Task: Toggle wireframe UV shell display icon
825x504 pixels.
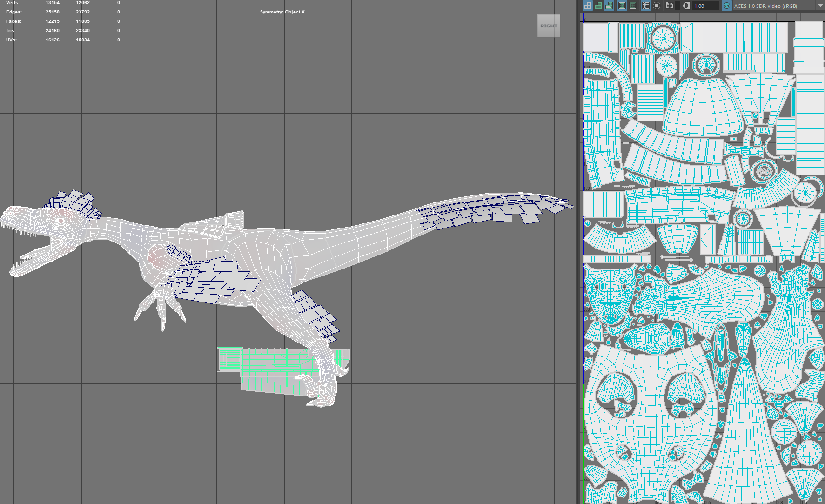Action: [x=588, y=6]
